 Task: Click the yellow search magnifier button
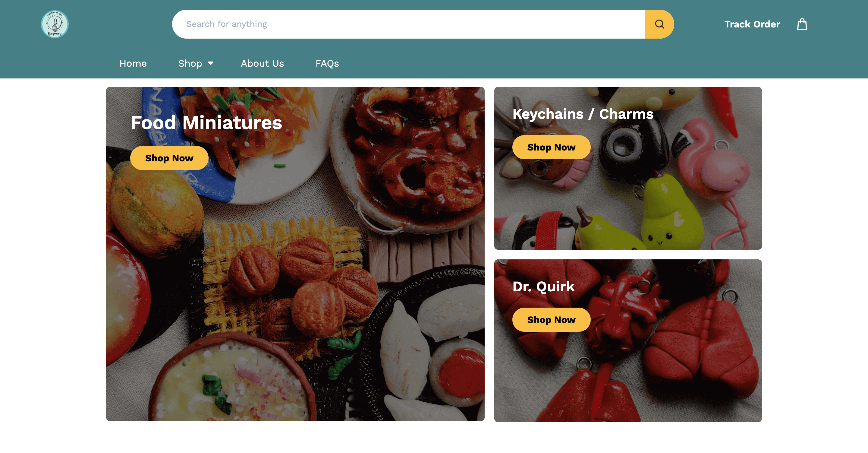(x=659, y=24)
